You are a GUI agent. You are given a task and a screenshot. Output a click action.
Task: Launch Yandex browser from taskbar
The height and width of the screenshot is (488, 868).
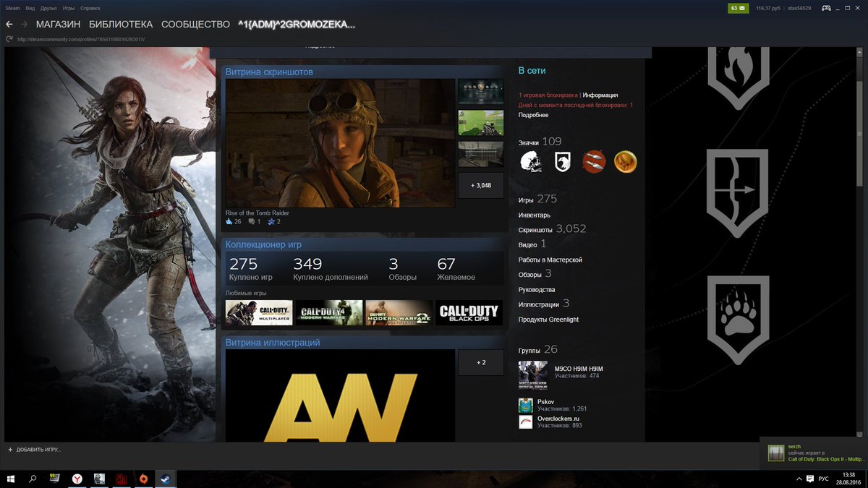pyautogui.click(x=77, y=479)
